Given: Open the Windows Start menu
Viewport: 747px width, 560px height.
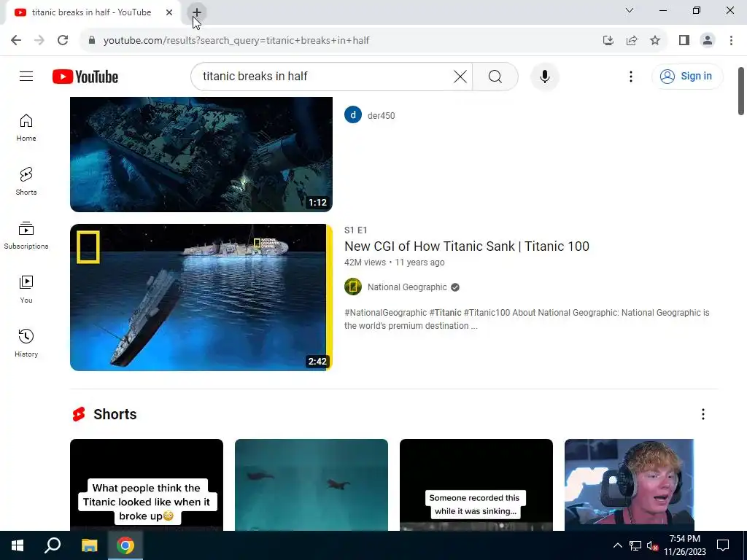Looking at the screenshot, I should [x=18, y=545].
